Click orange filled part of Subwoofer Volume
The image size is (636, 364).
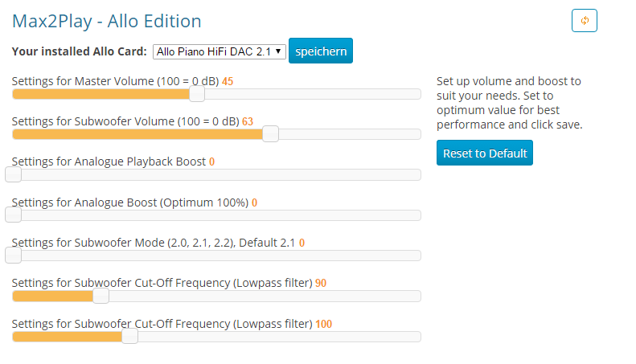pos(137,134)
